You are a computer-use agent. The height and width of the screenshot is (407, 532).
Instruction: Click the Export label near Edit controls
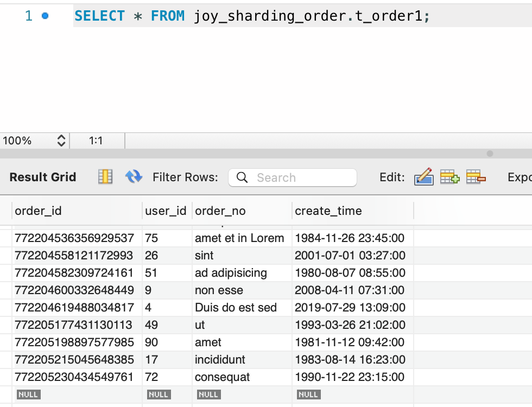click(x=519, y=177)
